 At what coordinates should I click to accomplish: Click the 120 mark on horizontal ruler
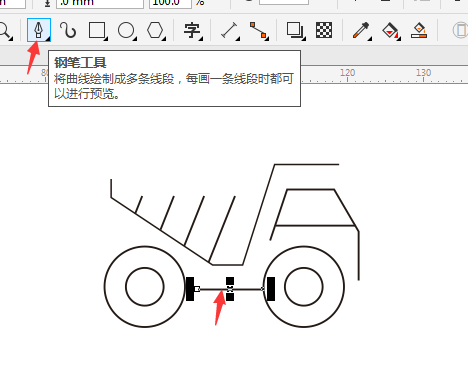tap(347, 72)
